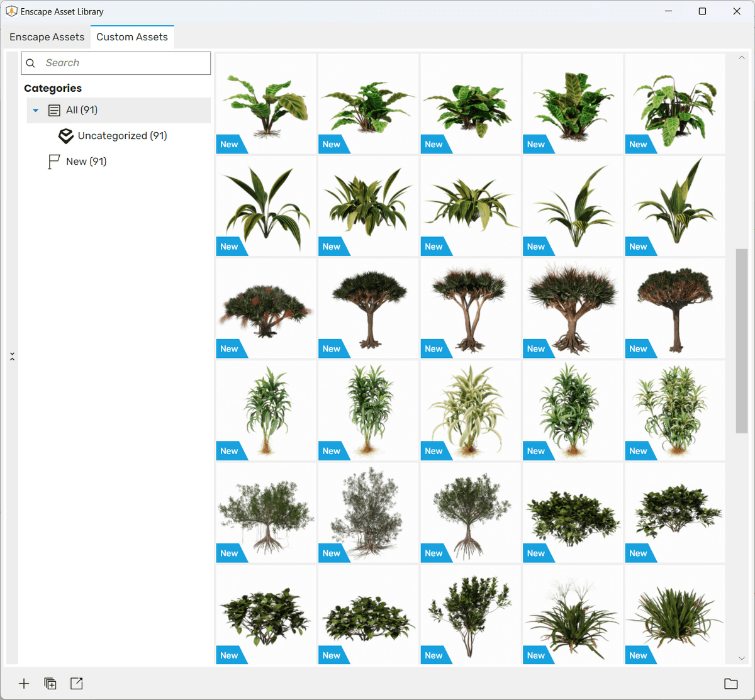This screenshot has width=755, height=700.
Task: Click the Enscape logo in title bar
Action: (x=11, y=11)
